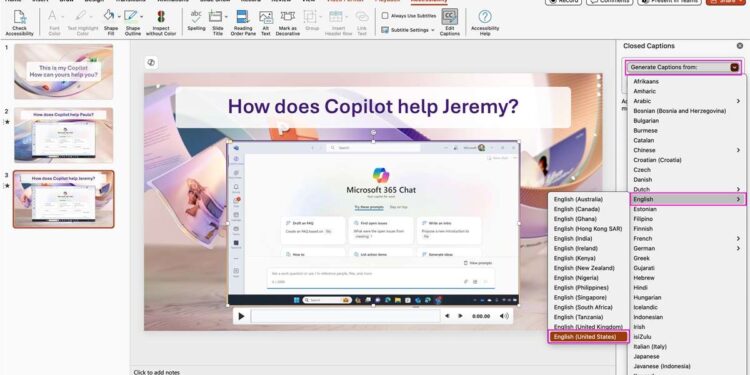
Task: Click the video seek bar
Action: click(x=345, y=316)
